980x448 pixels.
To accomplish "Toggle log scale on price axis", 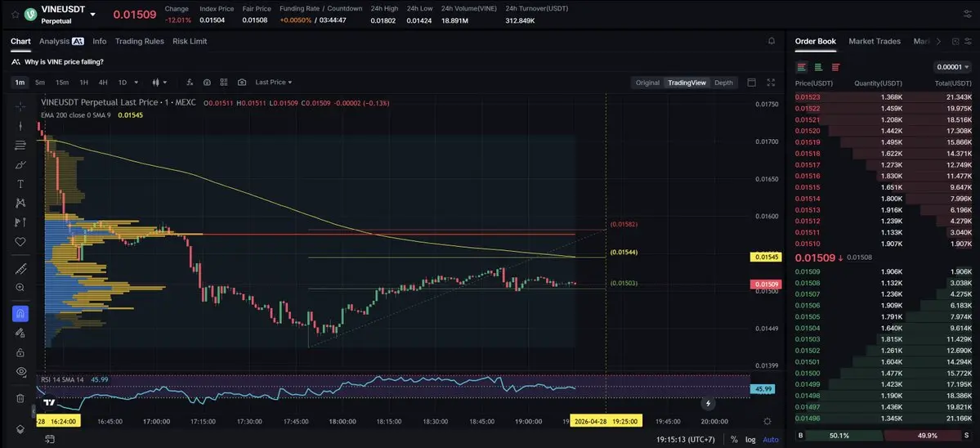I will click(x=750, y=439).
